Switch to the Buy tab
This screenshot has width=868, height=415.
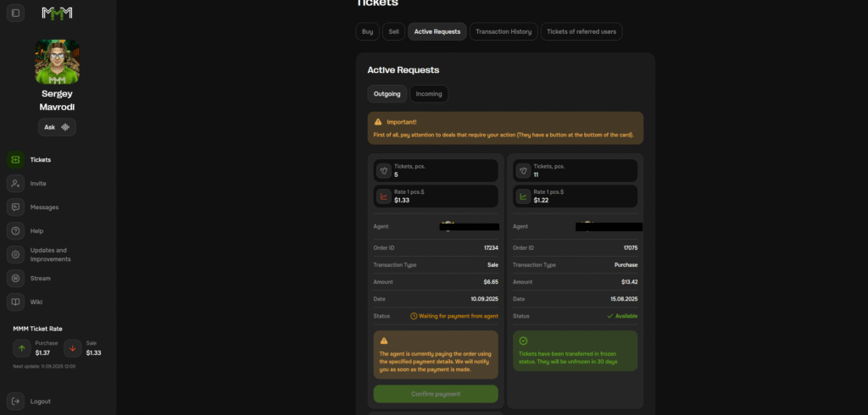pyautogui.click(x=367, y=31)
